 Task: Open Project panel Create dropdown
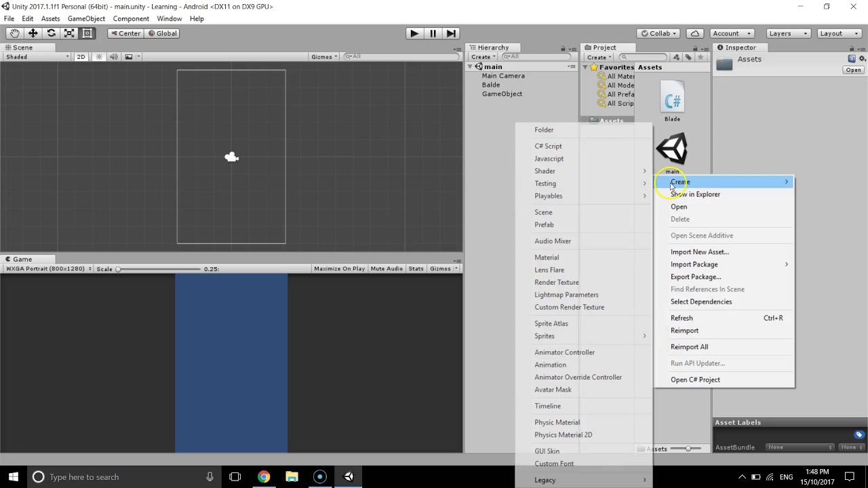pyautogui.click(x=599, y=57)
